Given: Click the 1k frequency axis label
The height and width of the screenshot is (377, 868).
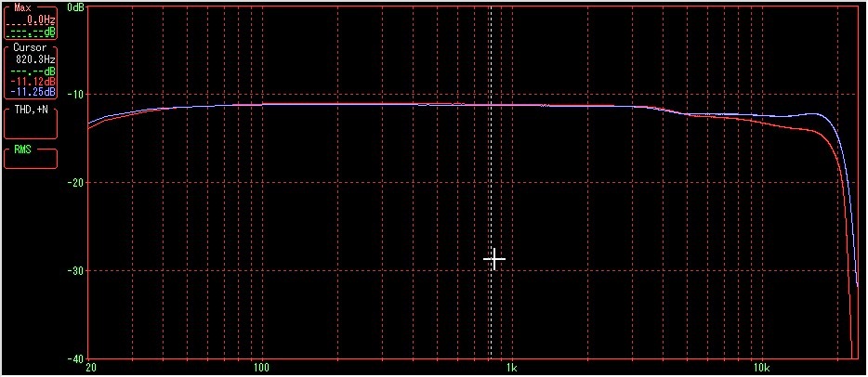Looking at the screenshot, I should [511, 368].
